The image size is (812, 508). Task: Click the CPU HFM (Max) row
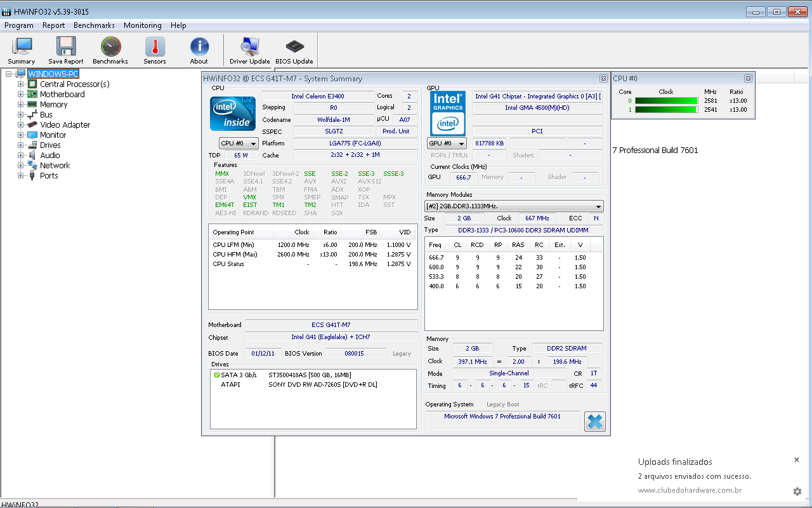pos(311,254)
